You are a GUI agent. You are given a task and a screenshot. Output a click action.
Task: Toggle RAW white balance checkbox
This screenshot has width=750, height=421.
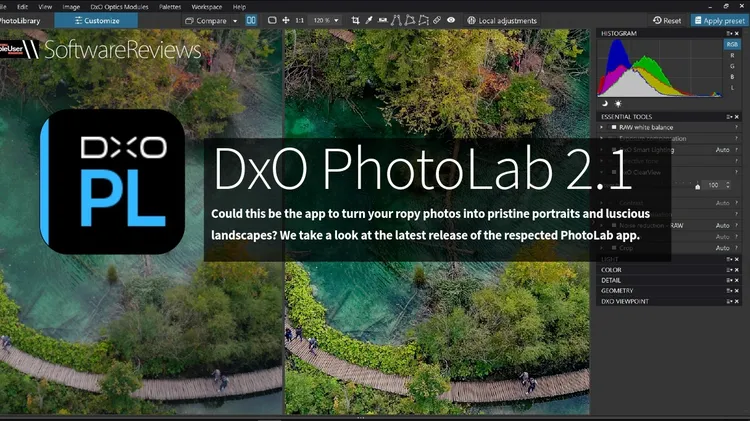[614, 127]
